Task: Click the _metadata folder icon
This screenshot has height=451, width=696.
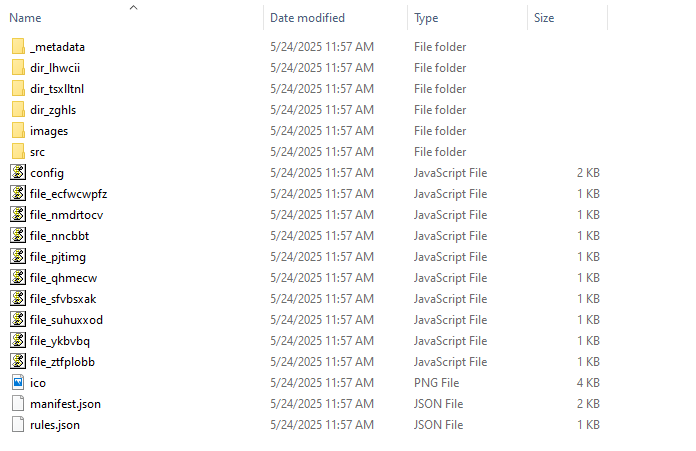Action: point(18,47)
